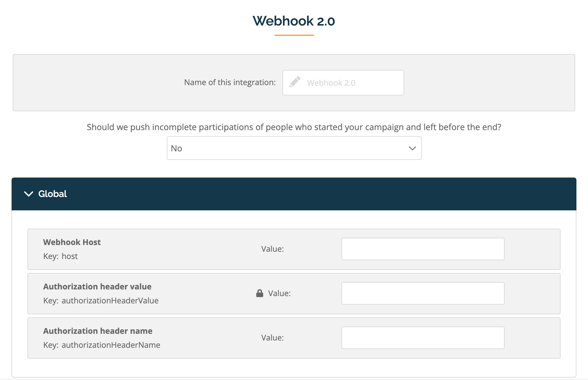The height and width of the screenshot is (380, 588).
Task: Click the 'Webhook Host' label
Action: pyautogui.click(x=72, y=242)
